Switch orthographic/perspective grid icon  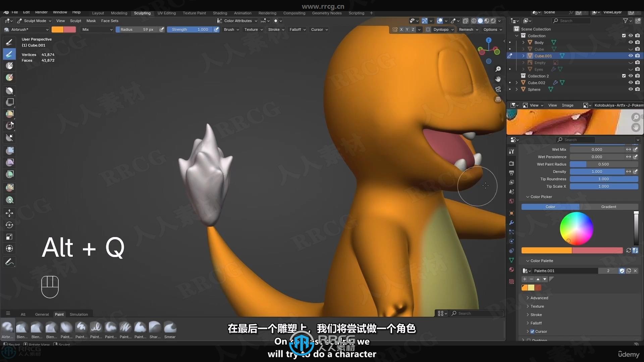click(x=498, y=99)
